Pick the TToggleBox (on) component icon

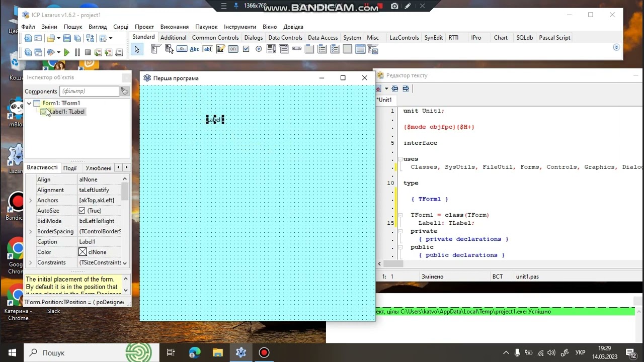(233, 49)
